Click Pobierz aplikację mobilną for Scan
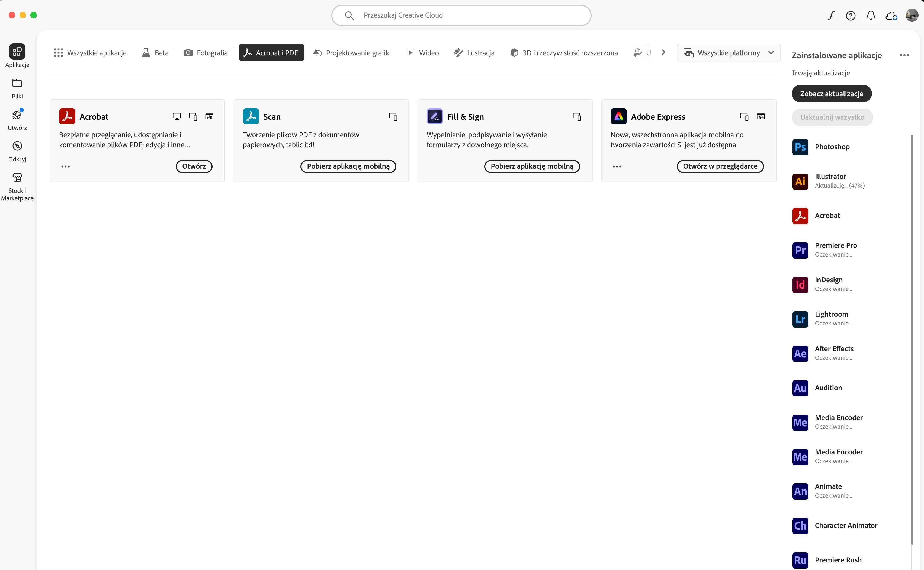The width and height of the screenshot is (924, 570). tap(348, 166)
